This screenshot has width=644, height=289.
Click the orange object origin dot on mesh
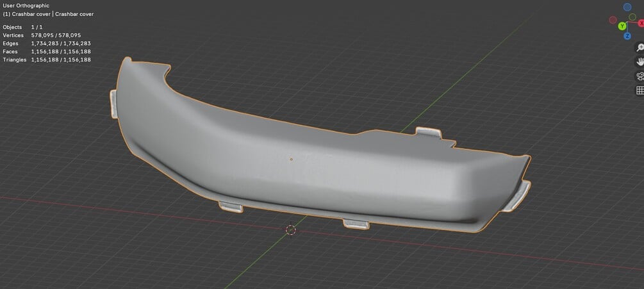291,159
